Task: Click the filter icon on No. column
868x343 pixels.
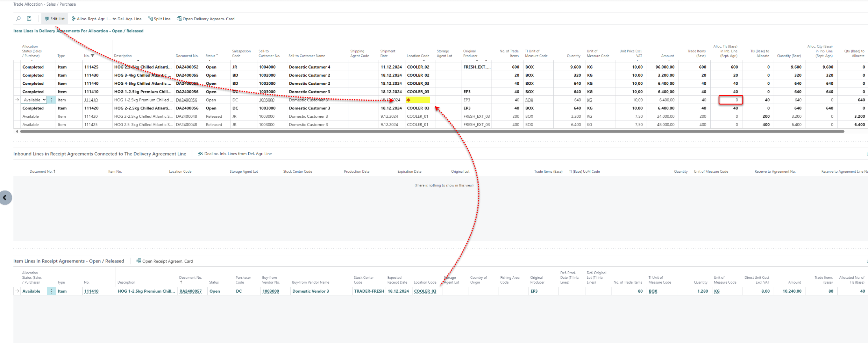Action: [92, 56]
